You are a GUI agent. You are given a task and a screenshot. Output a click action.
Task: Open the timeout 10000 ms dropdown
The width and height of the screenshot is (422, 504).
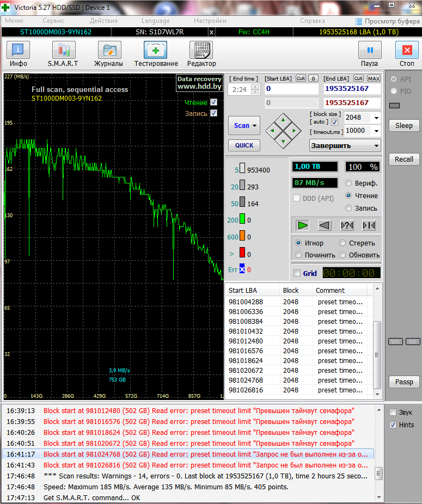[x=376, y=131]
